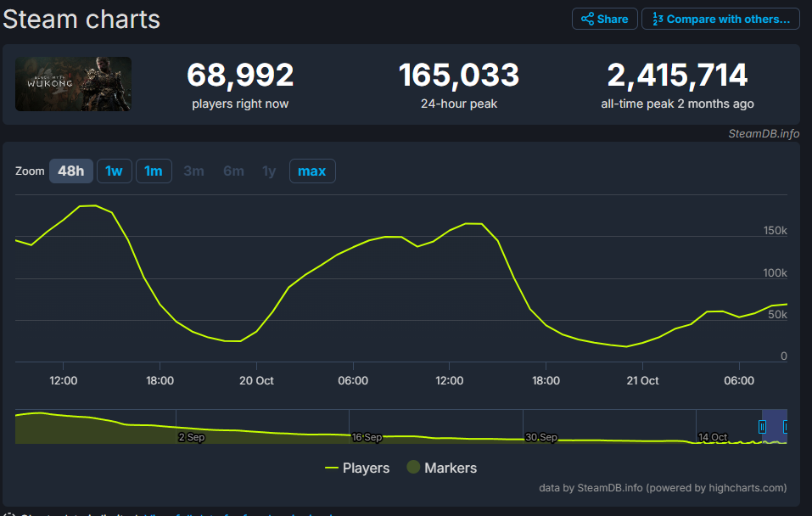Open the "data by SteamDB.info" credits link

(663, 488)
